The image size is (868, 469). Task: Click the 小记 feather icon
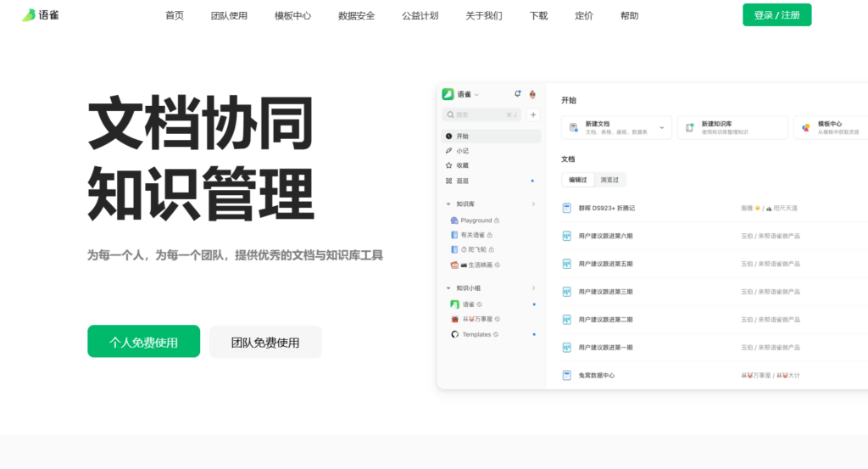click(x=448, y=151)
